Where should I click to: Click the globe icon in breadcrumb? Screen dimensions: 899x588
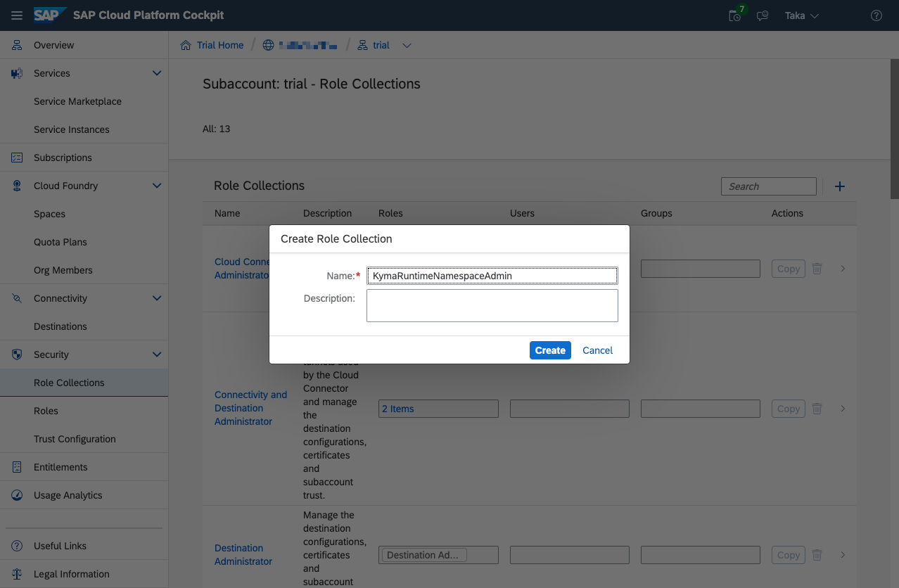(x=267, y=45)
